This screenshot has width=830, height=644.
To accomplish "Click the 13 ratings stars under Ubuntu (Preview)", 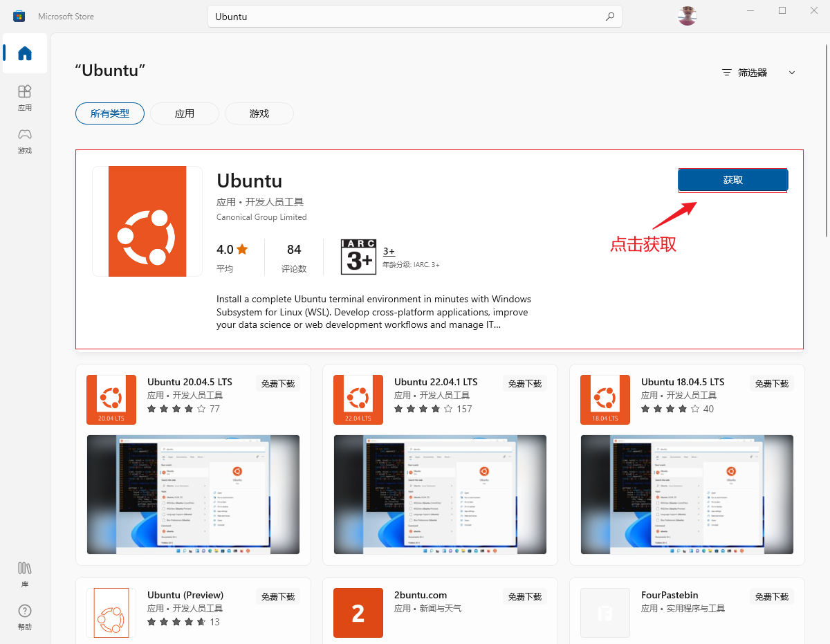I will 183,622.
